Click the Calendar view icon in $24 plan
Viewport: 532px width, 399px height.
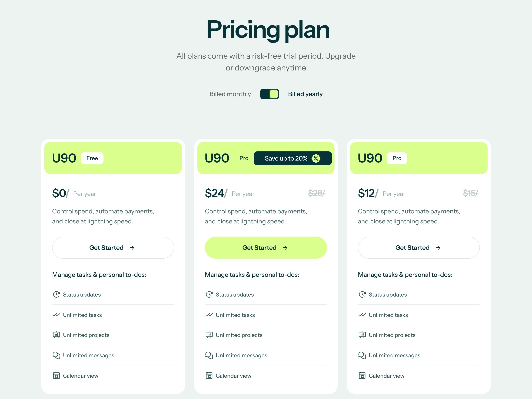point(209,376)
